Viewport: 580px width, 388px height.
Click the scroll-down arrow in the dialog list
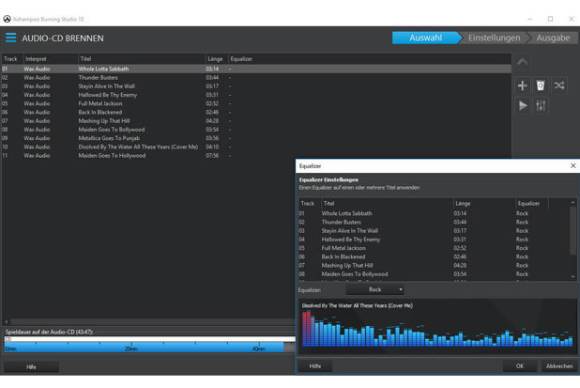tap(573, 276)
